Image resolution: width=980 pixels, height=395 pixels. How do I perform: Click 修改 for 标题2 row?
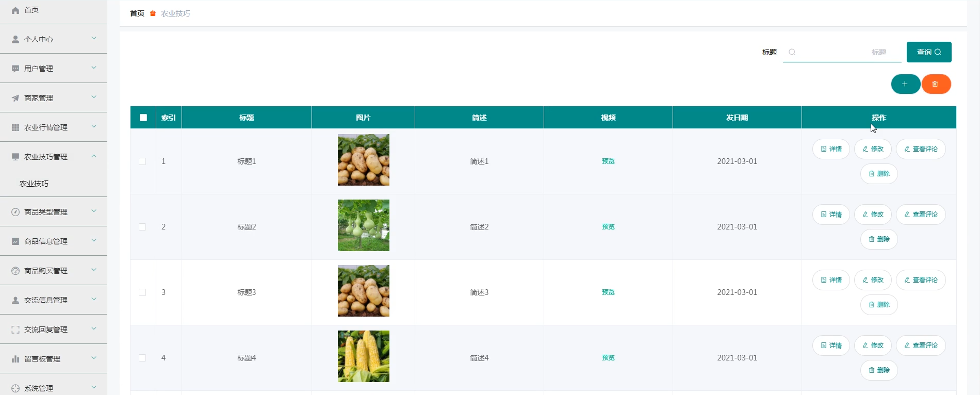coord(873,215)
